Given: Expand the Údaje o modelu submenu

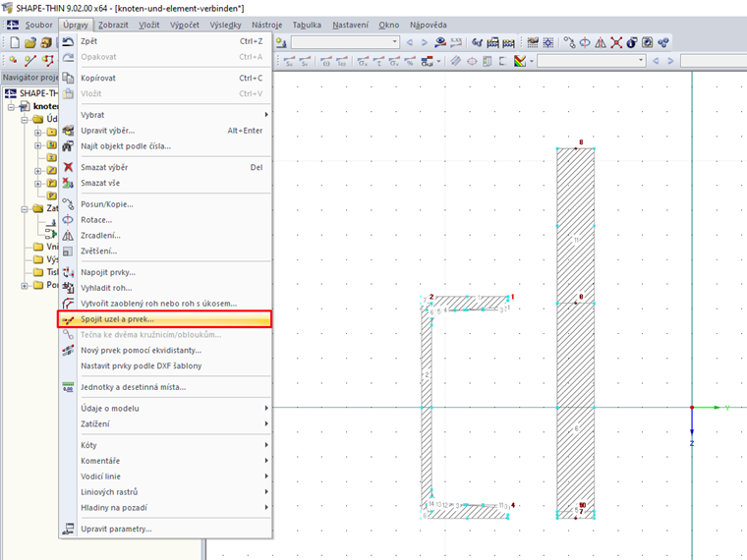Looking at the screenshot, I should point(173,408).
